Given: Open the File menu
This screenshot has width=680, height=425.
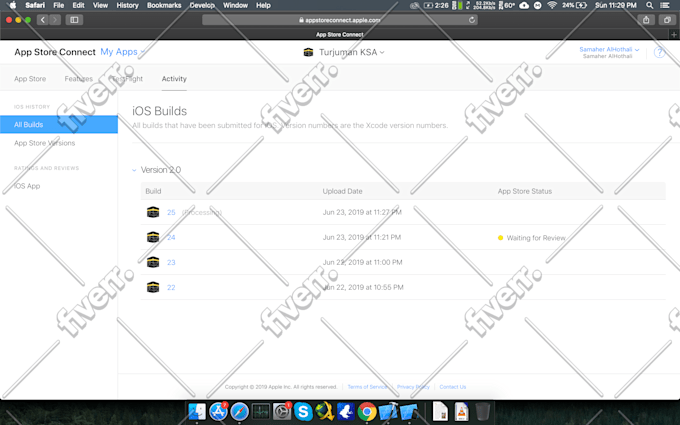Looking at the screenshot, I should click(x=59, y=5).
